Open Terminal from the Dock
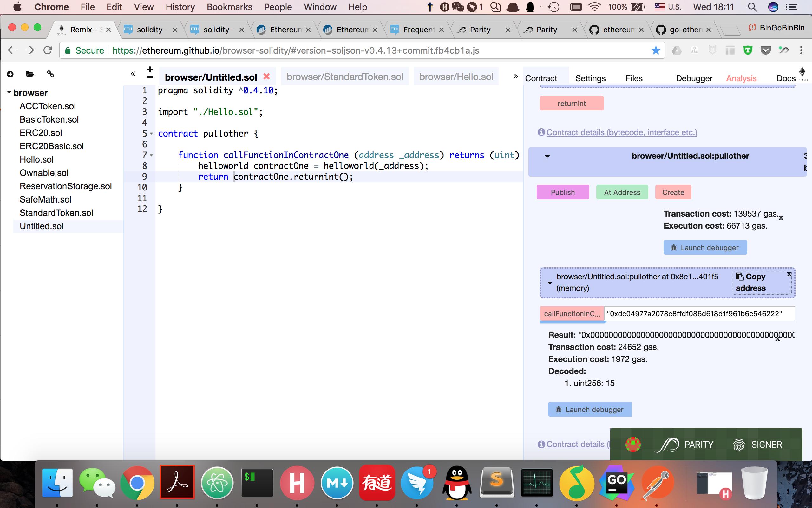Screen dimensions: 812x508 [x=257, y=483]
